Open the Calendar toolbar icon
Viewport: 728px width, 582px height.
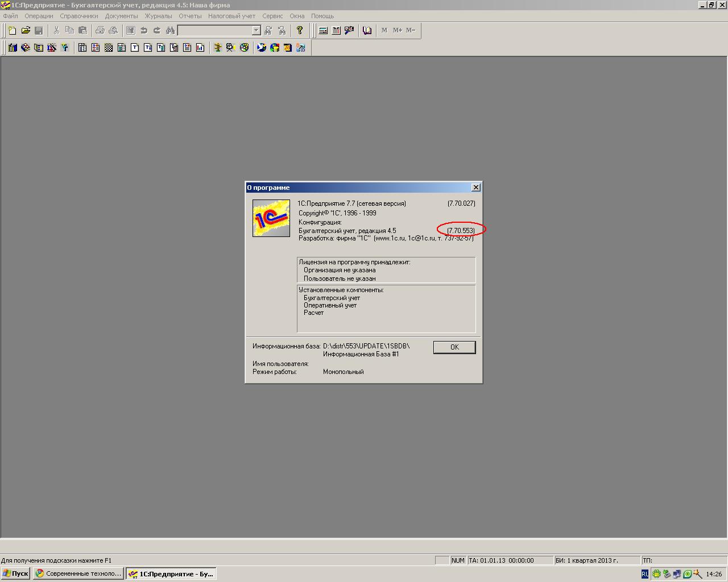tap(336, 31)
